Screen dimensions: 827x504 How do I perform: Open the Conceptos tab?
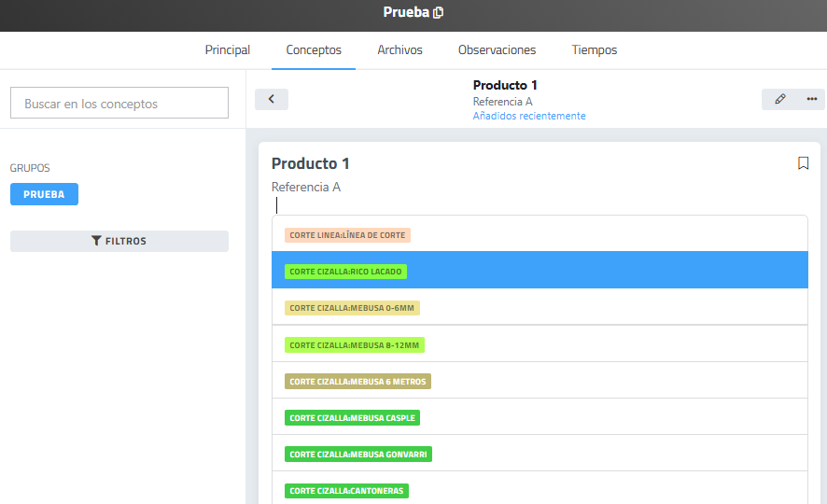tap(314, 50)
